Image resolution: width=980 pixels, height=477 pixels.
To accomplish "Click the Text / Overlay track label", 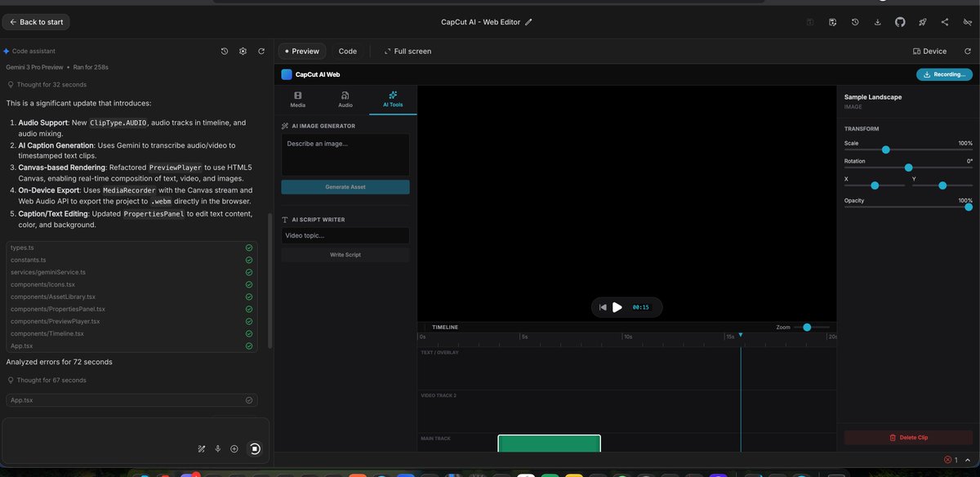I will pyautogui.click(x=439, y=353).
